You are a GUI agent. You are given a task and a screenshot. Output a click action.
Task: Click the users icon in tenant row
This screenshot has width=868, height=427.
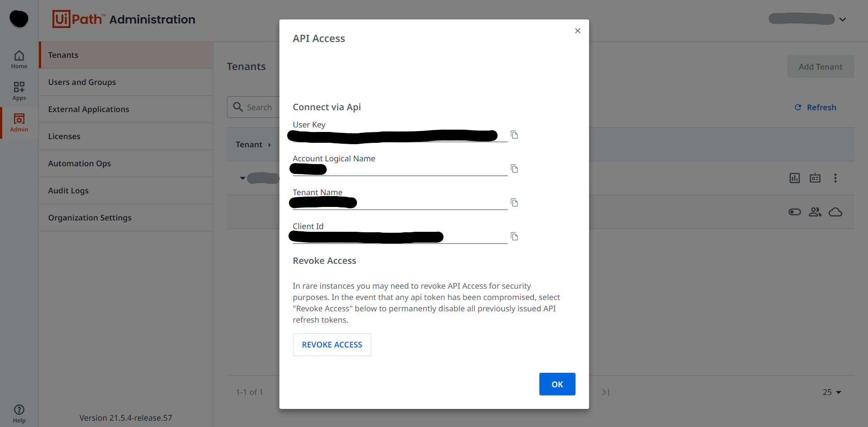[x=815, y=212]
